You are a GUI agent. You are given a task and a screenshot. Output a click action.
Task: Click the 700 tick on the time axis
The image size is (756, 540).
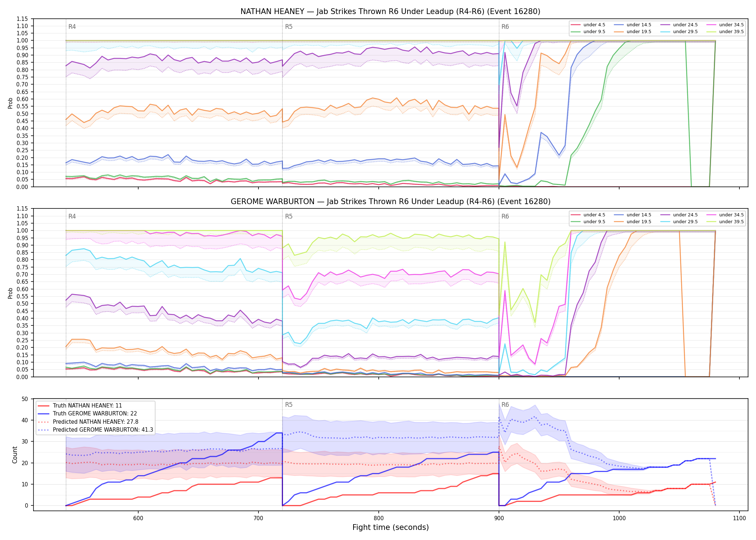[258, 518]
